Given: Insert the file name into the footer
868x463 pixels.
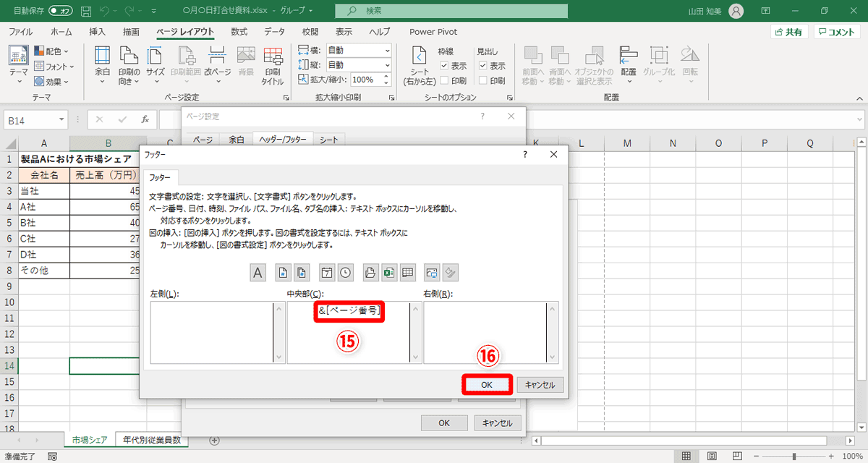Looking at the screenshot, I should pyautogui.click(x=390, y=273).
